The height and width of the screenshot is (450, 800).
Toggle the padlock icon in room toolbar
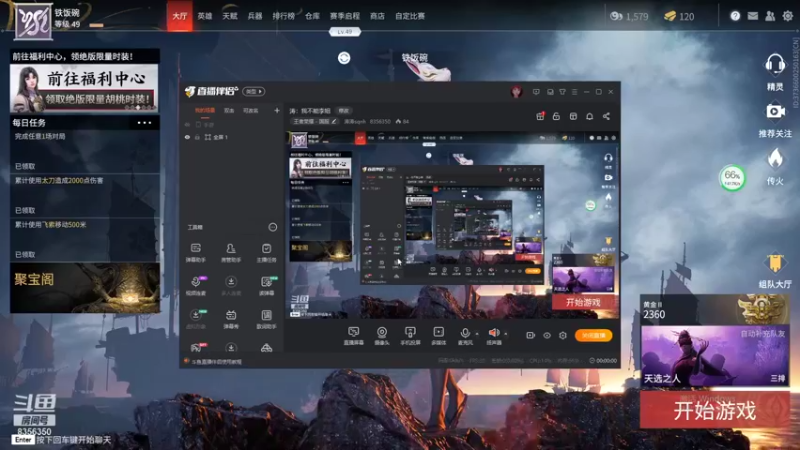point(556,116)
